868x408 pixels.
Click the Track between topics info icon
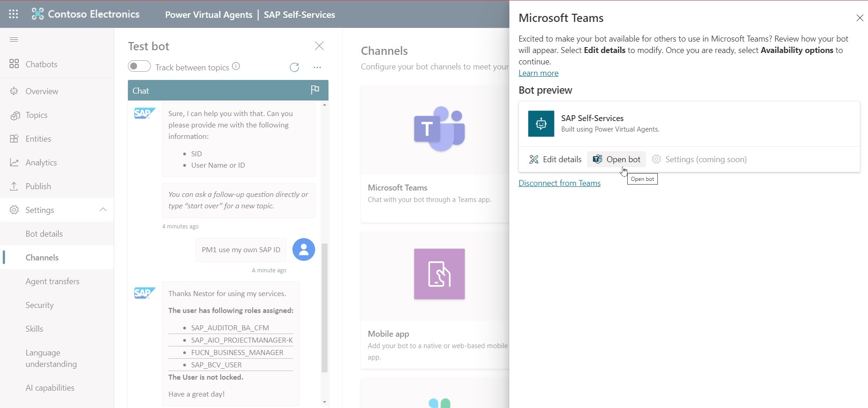[236, 66]
